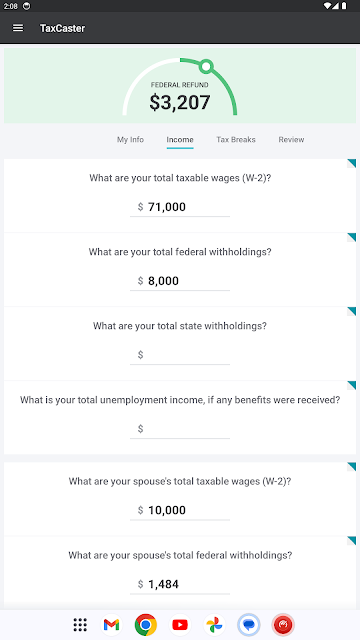This screenshot has height=640, width=360.
Task: Tap the corner help icon on federal withholdings card
Action: coord(351,238)
